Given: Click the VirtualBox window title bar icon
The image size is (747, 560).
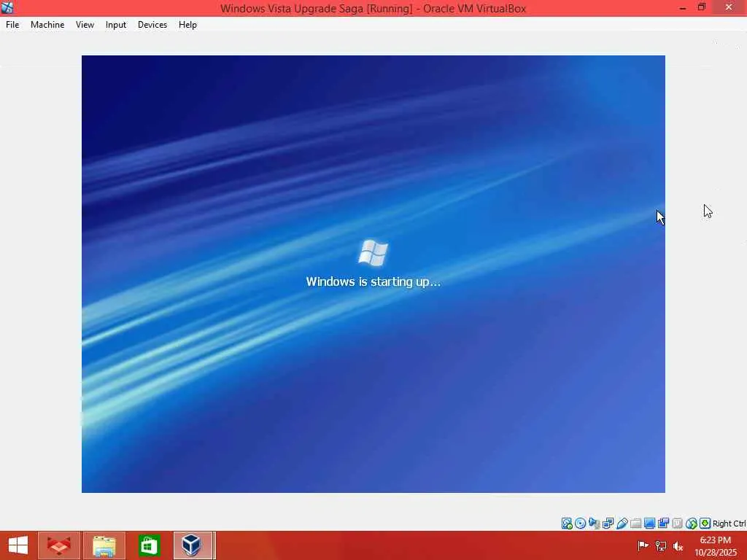Looking at the screenshot, I should pos(7,7).
